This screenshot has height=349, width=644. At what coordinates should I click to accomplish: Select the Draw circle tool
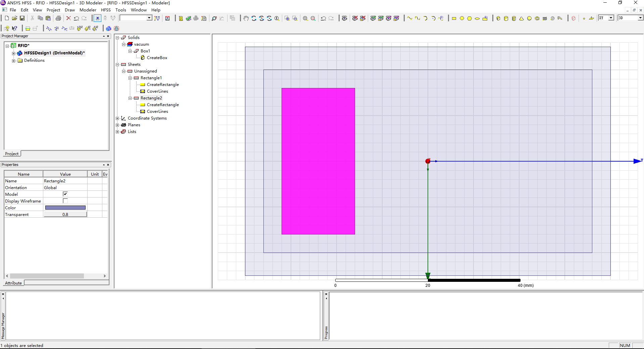tap(462, 18)
